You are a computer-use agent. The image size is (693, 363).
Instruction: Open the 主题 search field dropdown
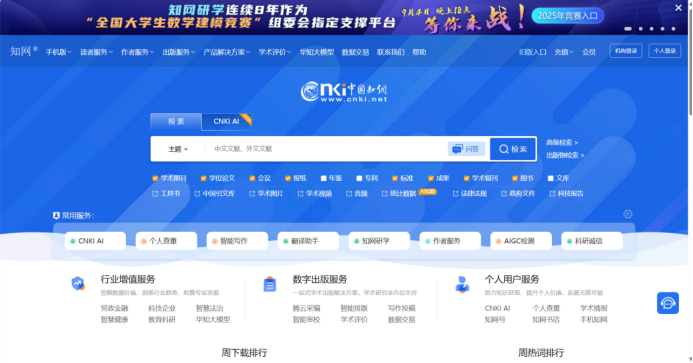pyautogui.click(x=178, y=149)
